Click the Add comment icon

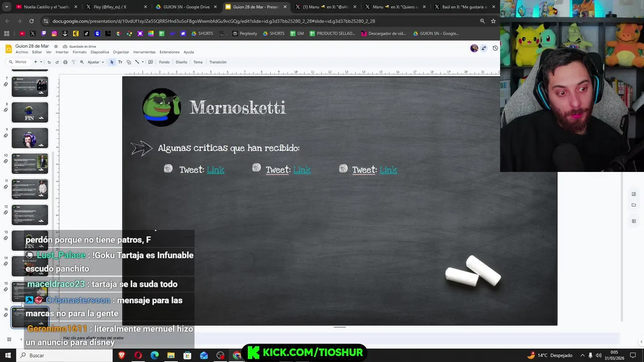click(150, 62)
